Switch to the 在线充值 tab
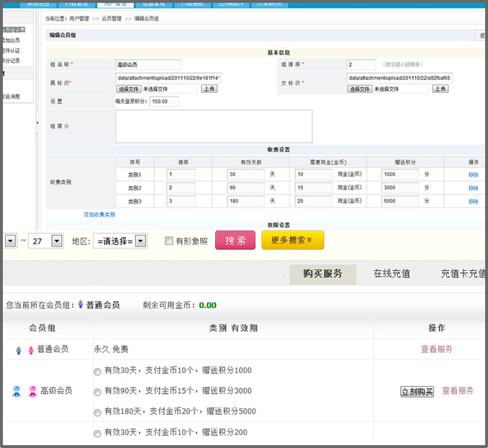The width and height of the screenshot is (488, 448). click(x=392, y=274)
